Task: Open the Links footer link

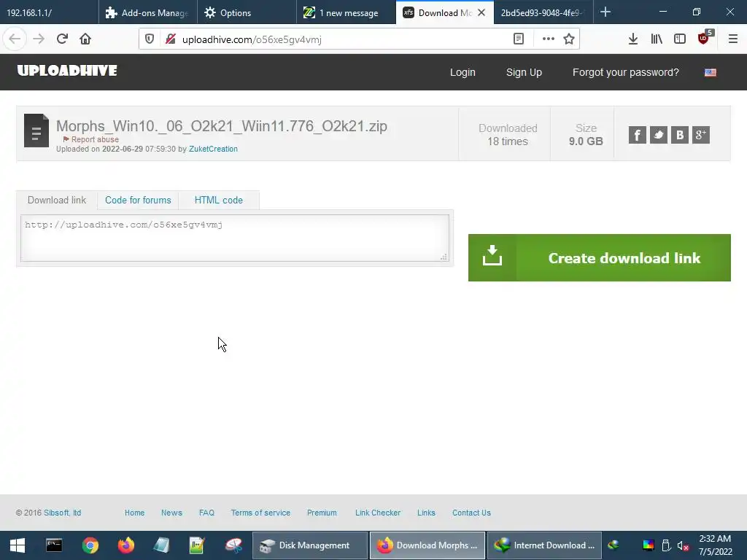Action: tap(426, 513)
